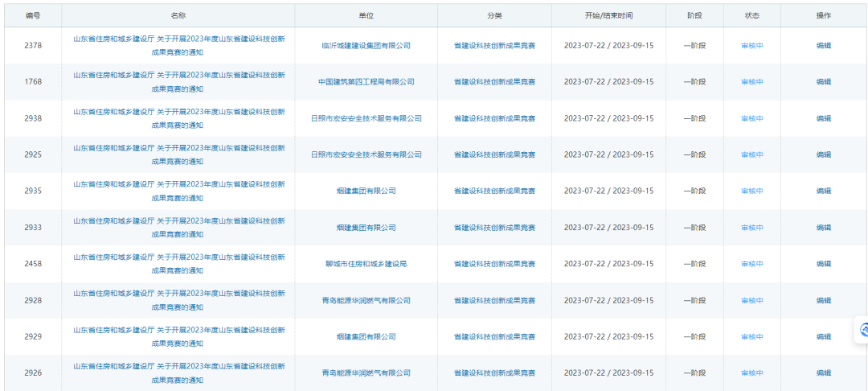Click 省建设科技创新成果竞赛 category in row 1768
Image resolution: width=868 pixels, height=391 pixels.
click(x=494, y=82)
